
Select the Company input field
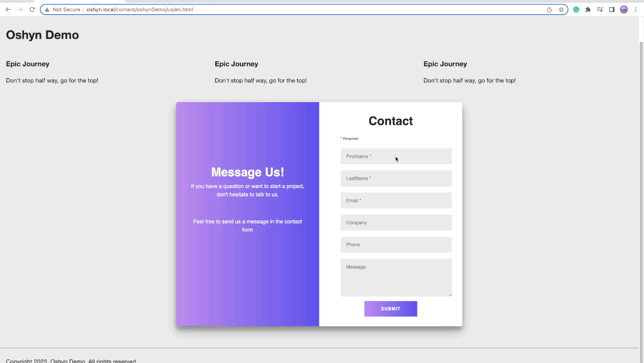point(396,223)
